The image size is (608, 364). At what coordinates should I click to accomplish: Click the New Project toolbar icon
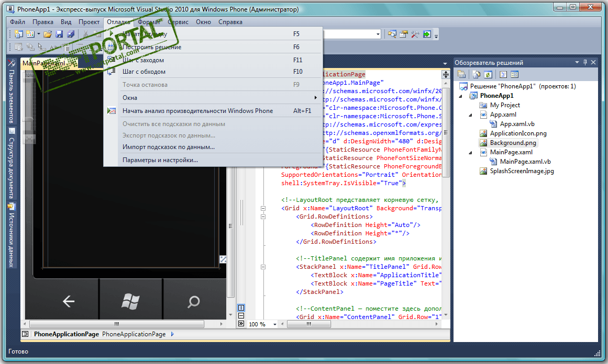click(x=19, y=35)
